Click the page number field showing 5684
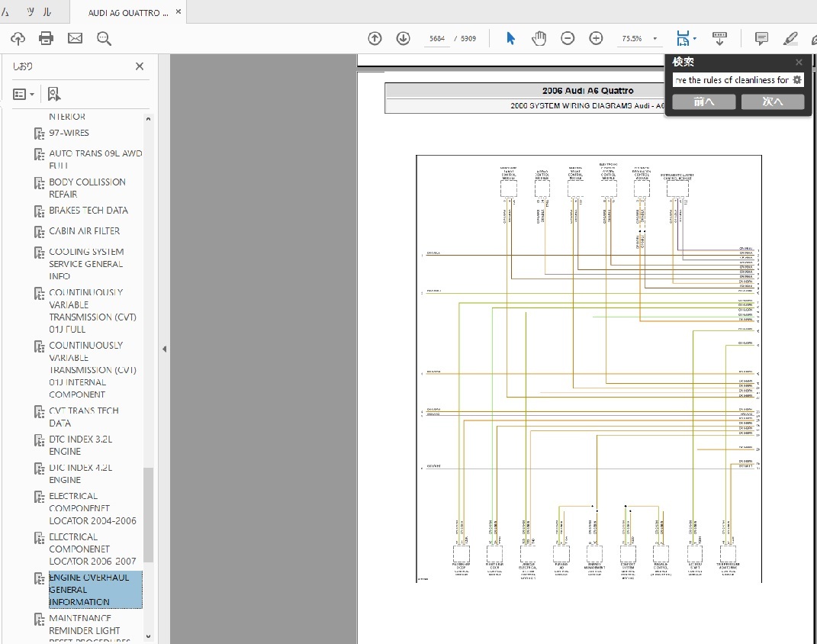Screen dimensions: 817x644 [436, 39]
